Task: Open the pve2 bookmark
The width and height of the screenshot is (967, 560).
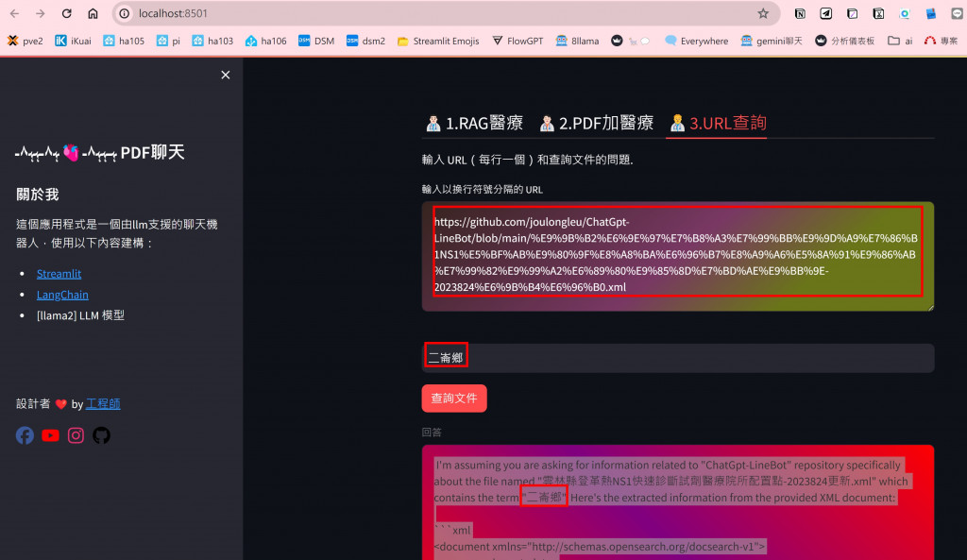Action: [25, 41]
